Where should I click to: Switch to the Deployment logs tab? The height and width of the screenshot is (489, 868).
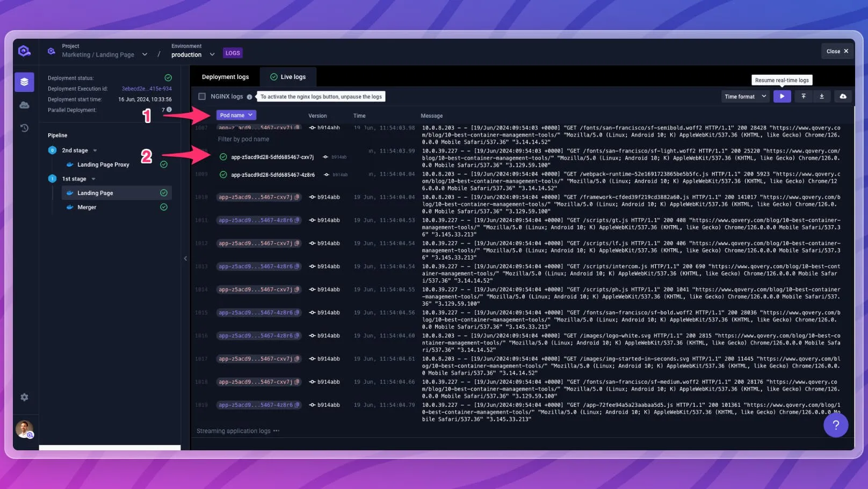tap(225, 77)
